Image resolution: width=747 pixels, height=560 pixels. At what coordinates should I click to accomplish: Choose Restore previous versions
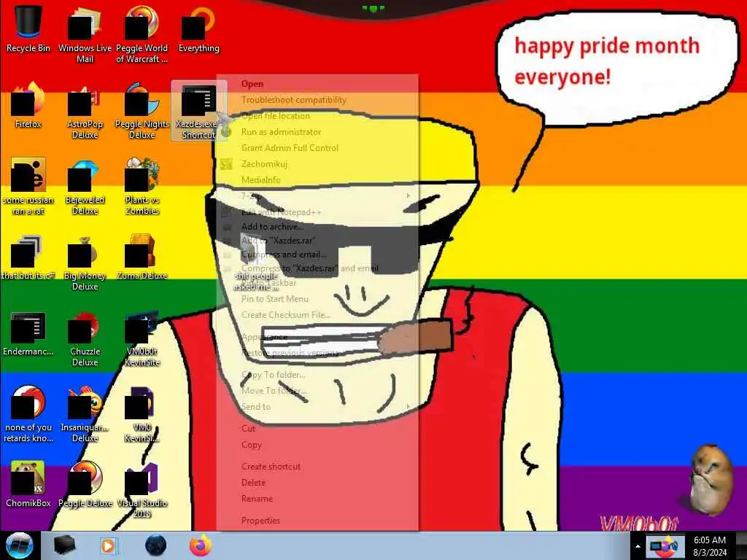(317, 353)
